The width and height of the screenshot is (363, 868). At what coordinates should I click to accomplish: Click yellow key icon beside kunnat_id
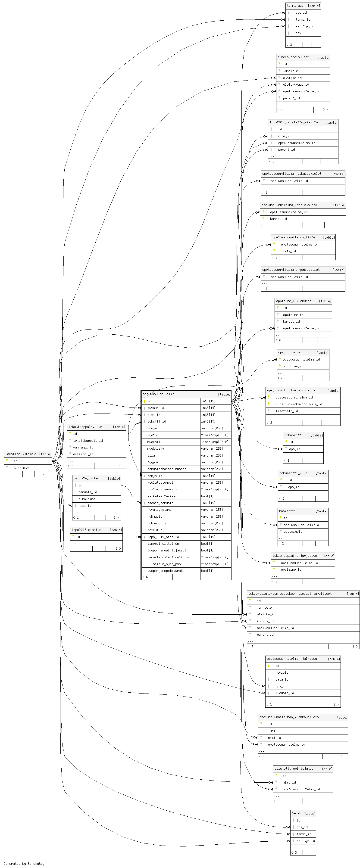pyautogui.click(x=263, y=219)
